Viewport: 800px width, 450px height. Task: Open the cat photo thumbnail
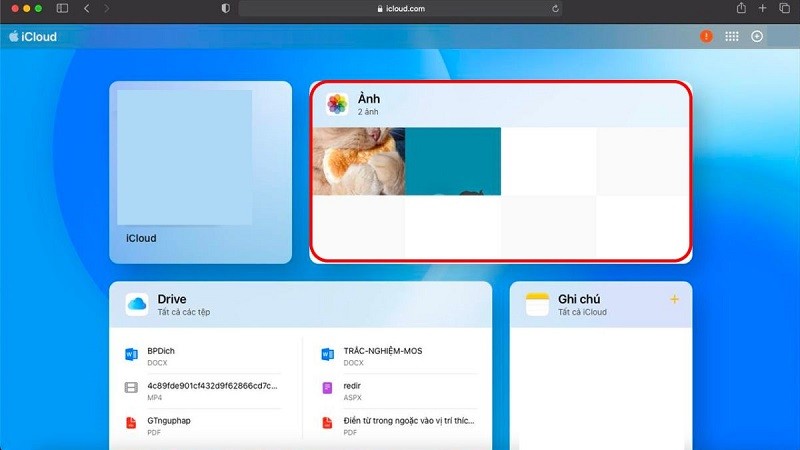[359, 161]
